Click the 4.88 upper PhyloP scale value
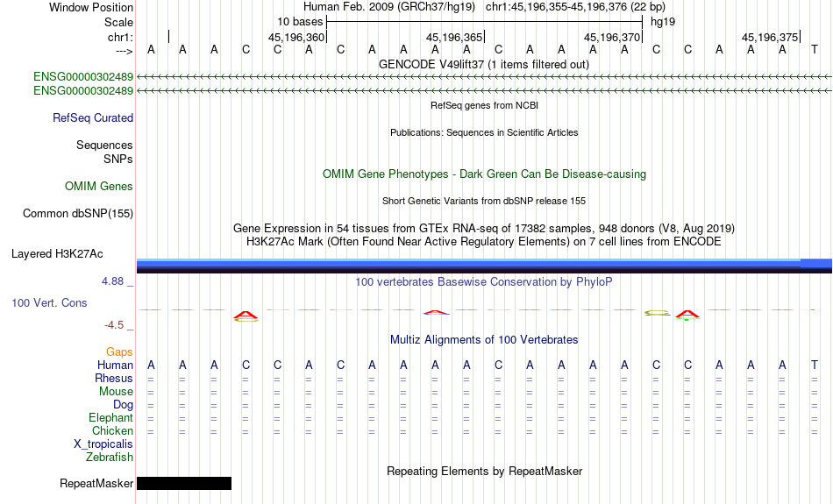Viewport: 833px width, 504px height. pos(112,281)
